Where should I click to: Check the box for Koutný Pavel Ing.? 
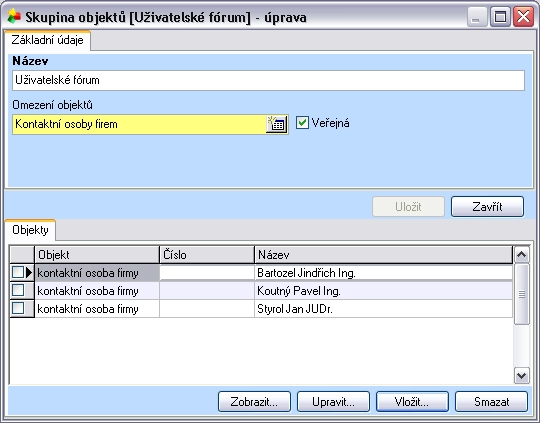click(18, 290)
